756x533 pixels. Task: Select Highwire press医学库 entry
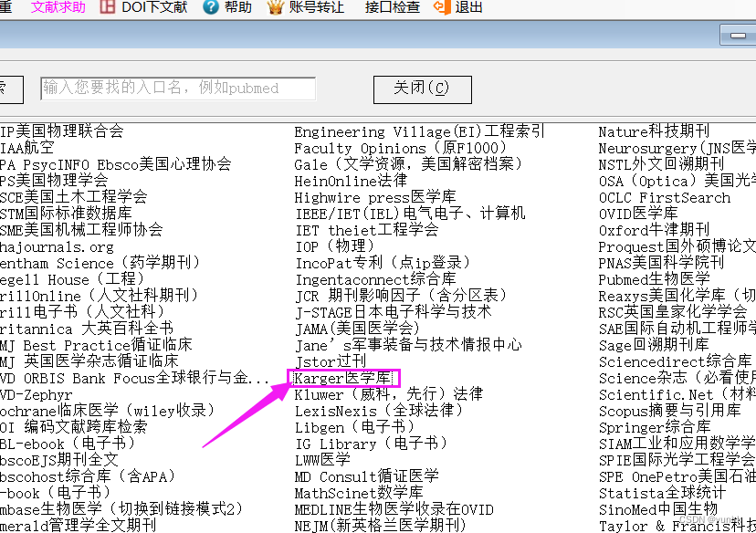[375, 197]
